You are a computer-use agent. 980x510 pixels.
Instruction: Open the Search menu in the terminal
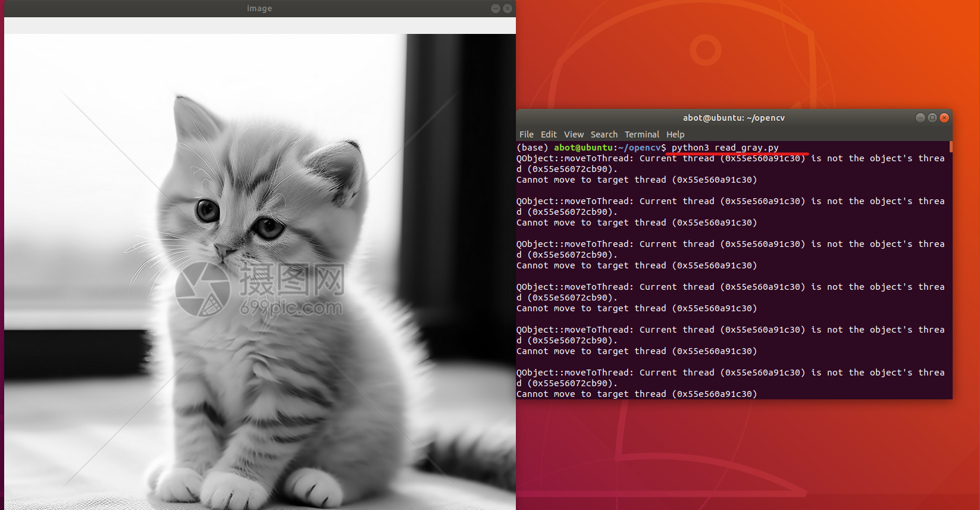coord(604,134)
